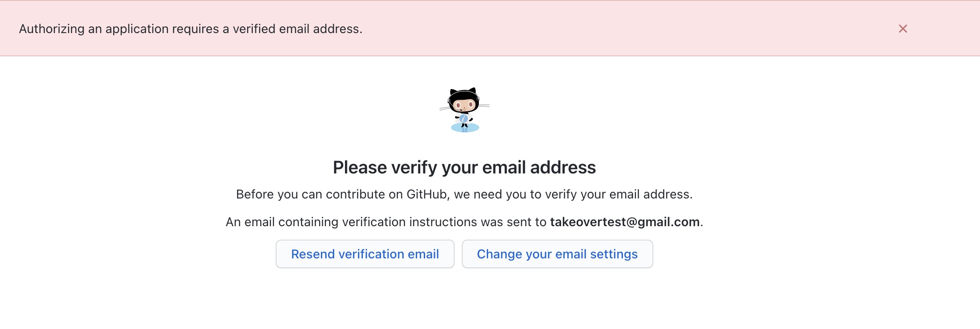Click the Octocat's right whiskers
980x329 pixels.
tap(484, 105)
